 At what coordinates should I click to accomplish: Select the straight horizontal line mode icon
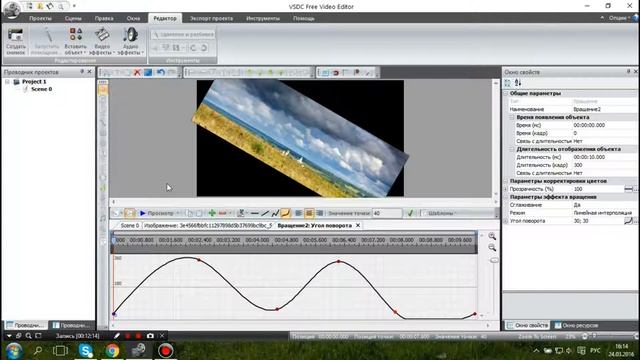click(x=255, y=213)
